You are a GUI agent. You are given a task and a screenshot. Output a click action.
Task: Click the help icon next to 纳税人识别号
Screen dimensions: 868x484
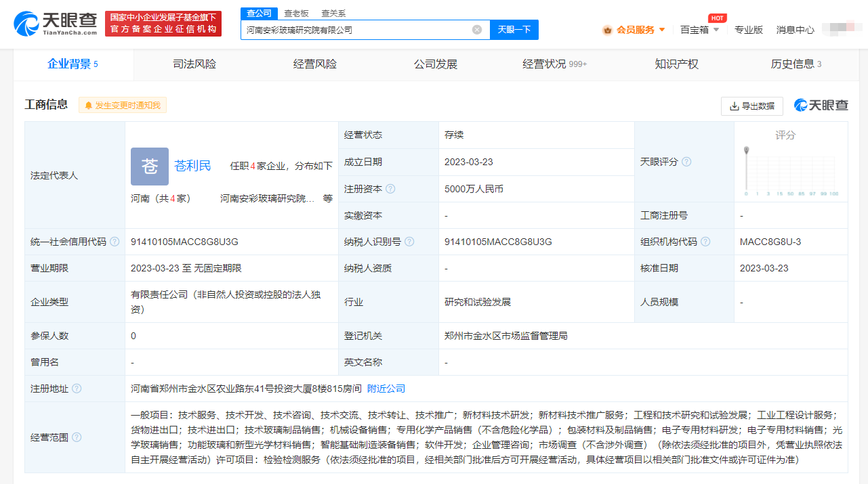[409, 242]
